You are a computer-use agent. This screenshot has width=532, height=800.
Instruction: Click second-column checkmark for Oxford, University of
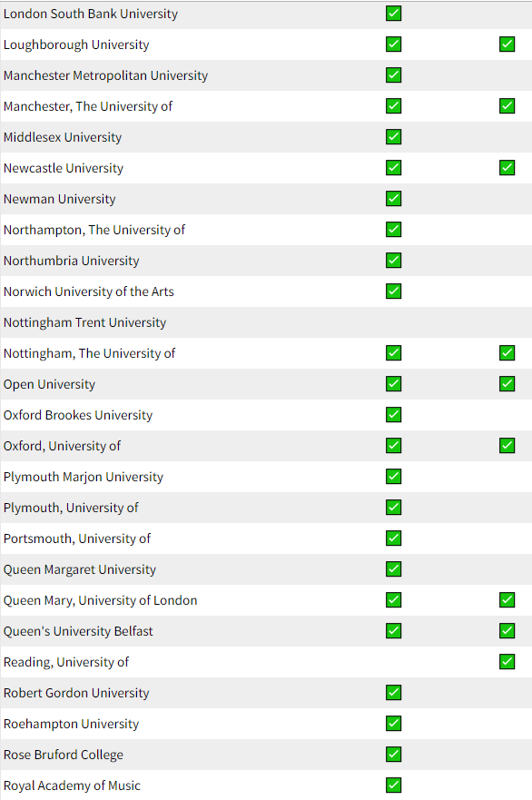pos(507,446)
